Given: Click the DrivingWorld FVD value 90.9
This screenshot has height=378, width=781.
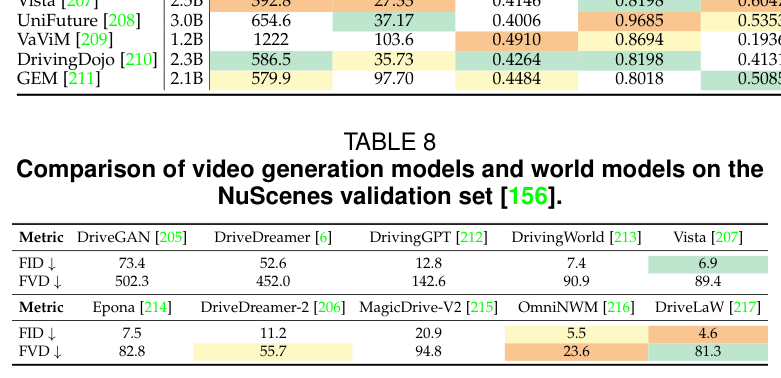Looking at the screenshot, I should 576,282.
